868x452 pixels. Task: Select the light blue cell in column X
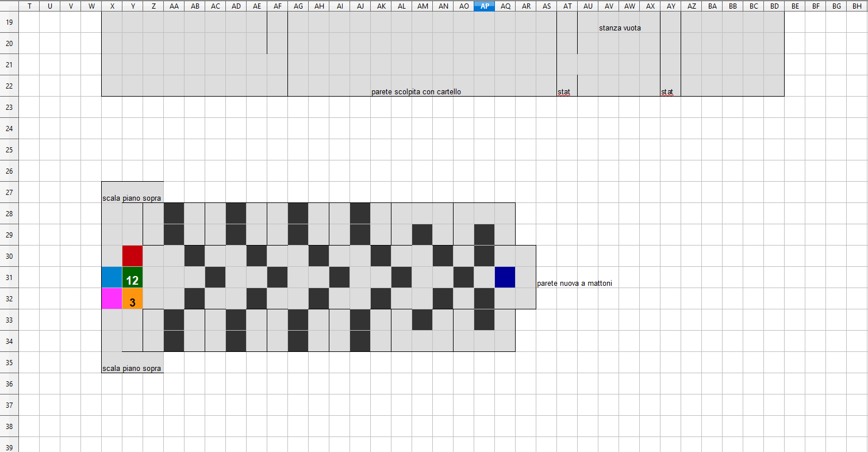tap(112, 277)
